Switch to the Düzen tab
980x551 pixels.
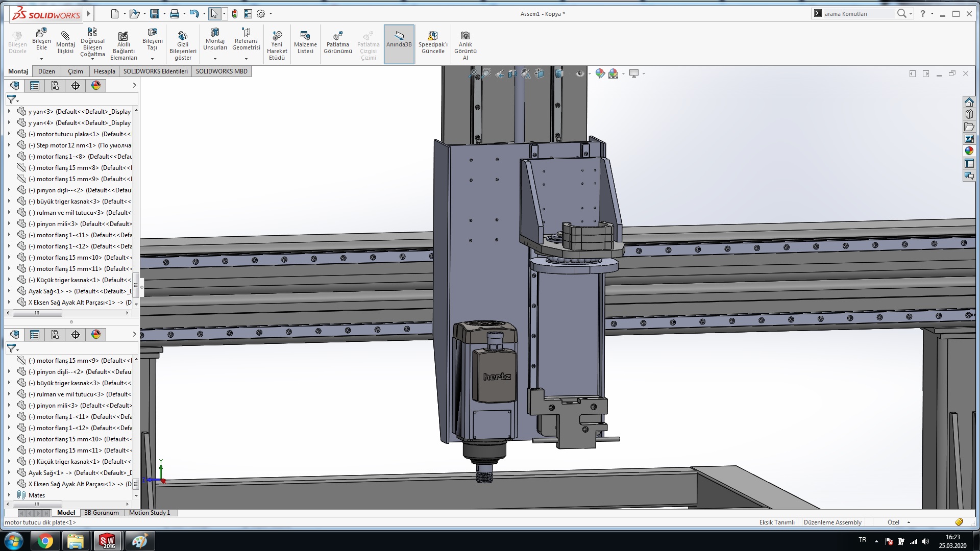(46, 71)
